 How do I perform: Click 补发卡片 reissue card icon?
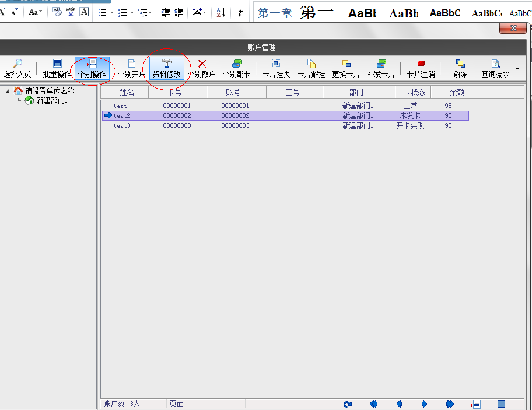381,64
